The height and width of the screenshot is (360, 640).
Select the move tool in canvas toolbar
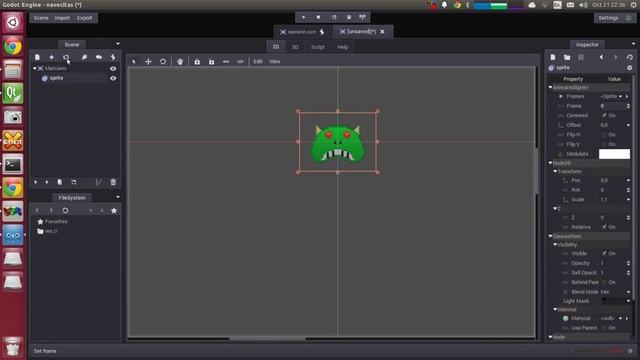click(149, 62)
